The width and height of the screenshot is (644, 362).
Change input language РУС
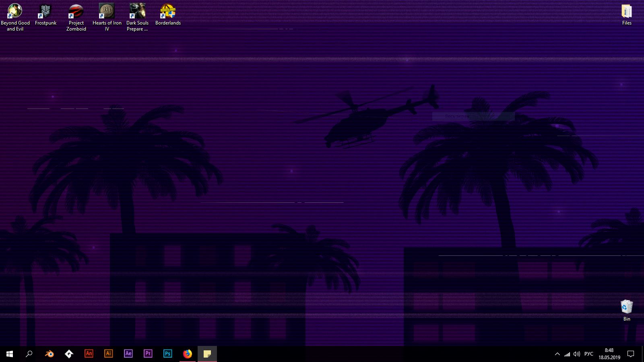589,354
